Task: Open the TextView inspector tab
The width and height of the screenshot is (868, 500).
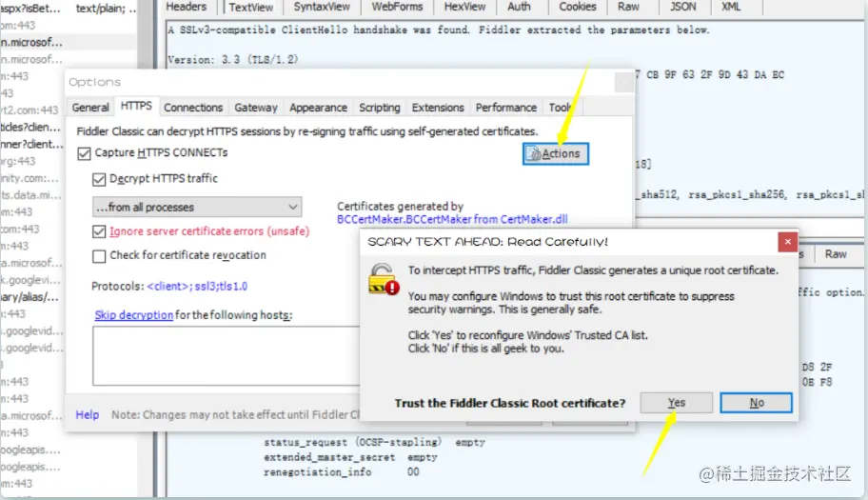Action: point(250,7)
